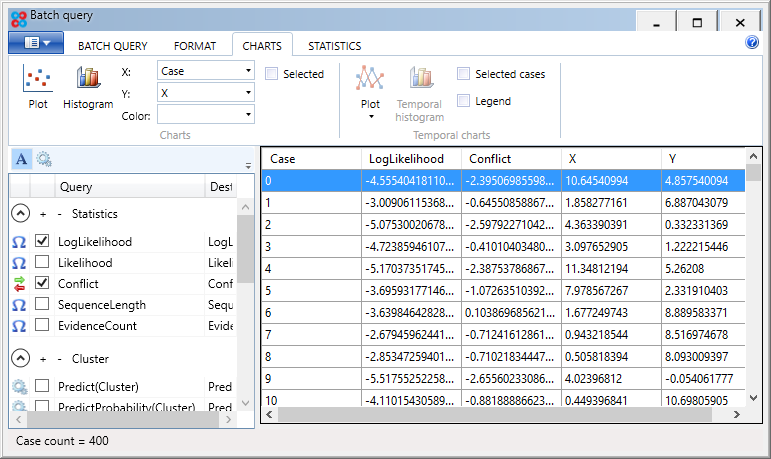This screenshot has height=459, width=771.
Task: Click the Case column header
Action: [311, 159]
